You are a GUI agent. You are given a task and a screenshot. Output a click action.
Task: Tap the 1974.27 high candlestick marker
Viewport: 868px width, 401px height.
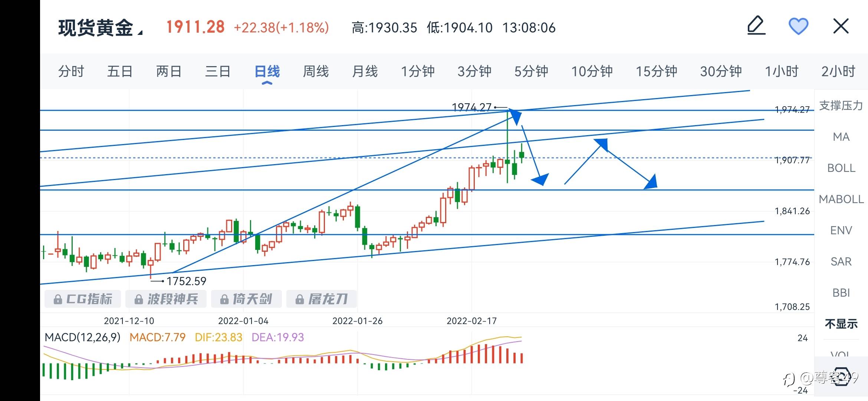(x=471, y=107)
